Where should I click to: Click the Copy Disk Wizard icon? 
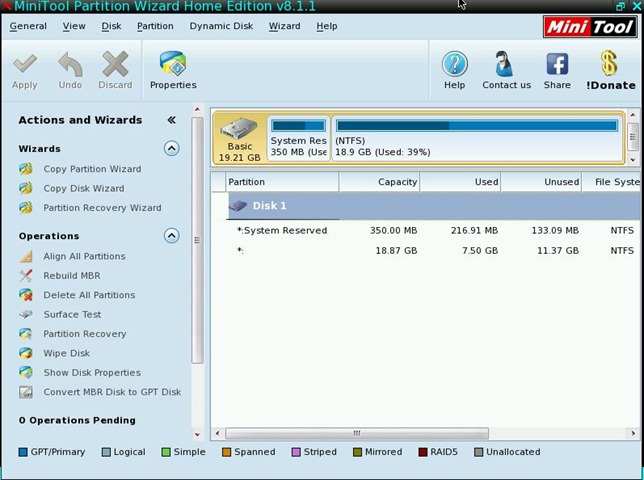(x=25, y=188)
